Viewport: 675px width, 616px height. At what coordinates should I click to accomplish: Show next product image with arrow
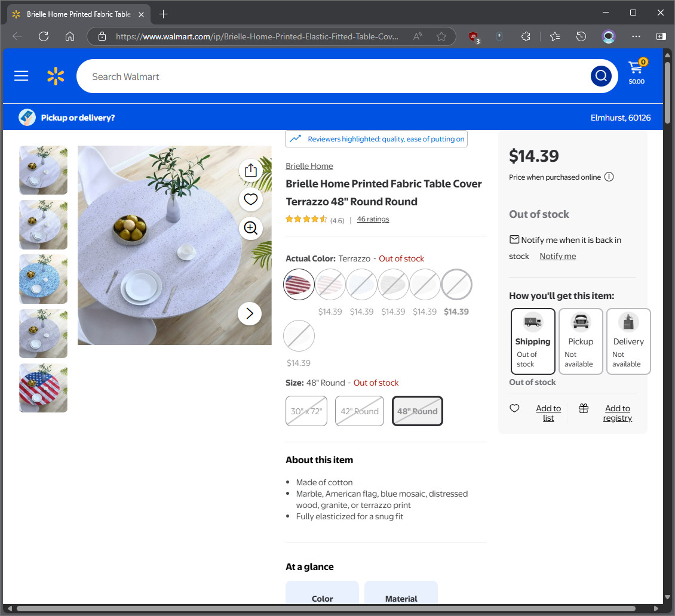[x=250, y=313]
